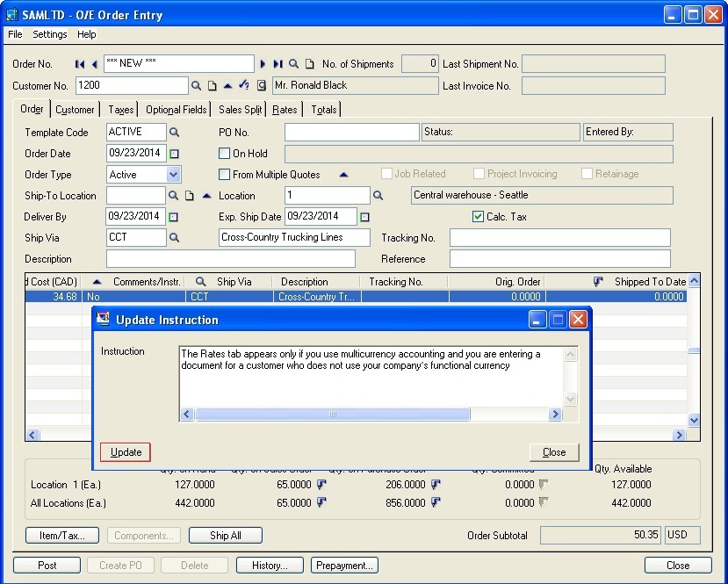Open the Template Code finder magnifier
728x584 pixels.
tap(175, 132)
